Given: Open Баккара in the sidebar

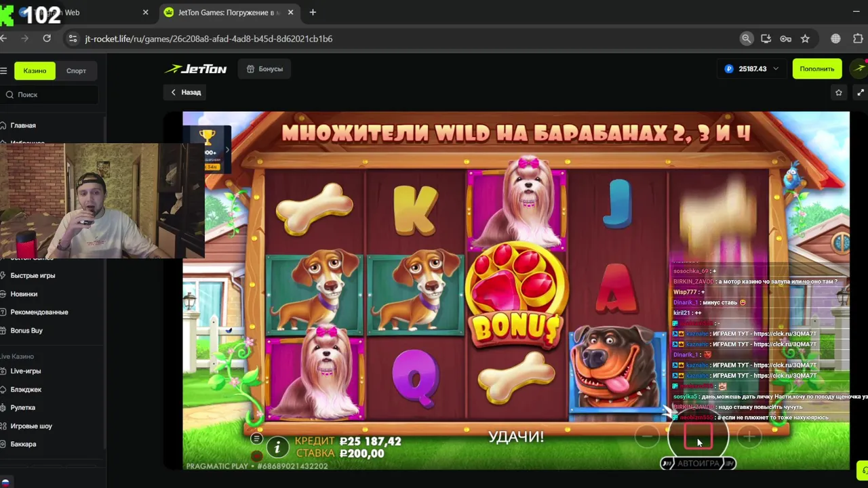Looking at the screenshot, I should click(23, 445).
